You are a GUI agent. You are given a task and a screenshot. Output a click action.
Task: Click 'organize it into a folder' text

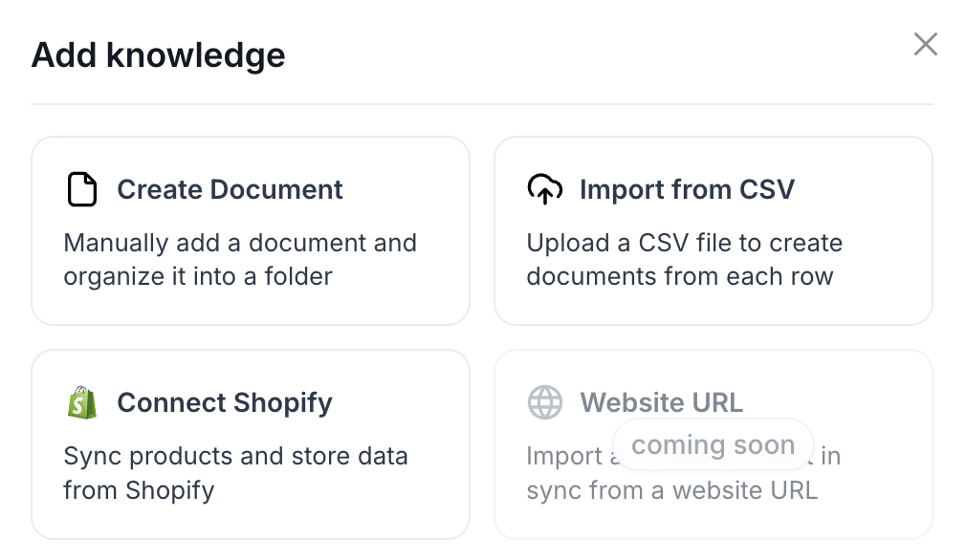pyautogui.click(x=198, y=277)
